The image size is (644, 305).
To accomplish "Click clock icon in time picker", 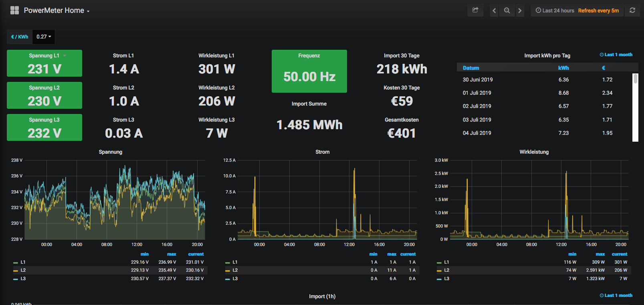I will coord(538,10).
